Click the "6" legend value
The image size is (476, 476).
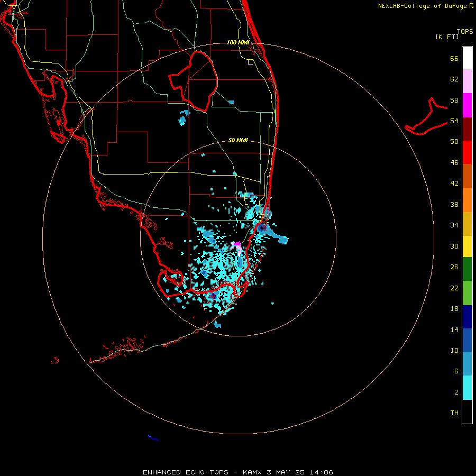tap(456, 371)
